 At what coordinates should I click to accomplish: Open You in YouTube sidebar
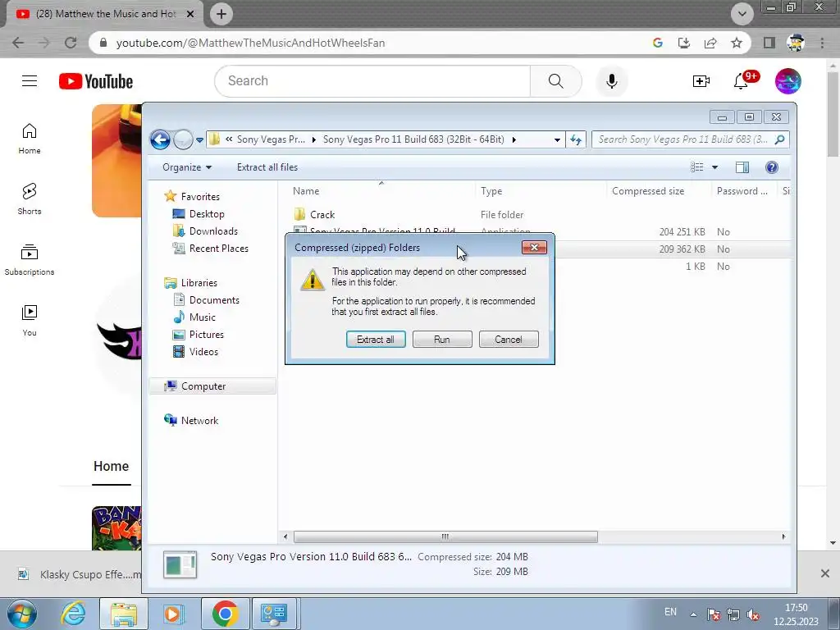(30, 321)
